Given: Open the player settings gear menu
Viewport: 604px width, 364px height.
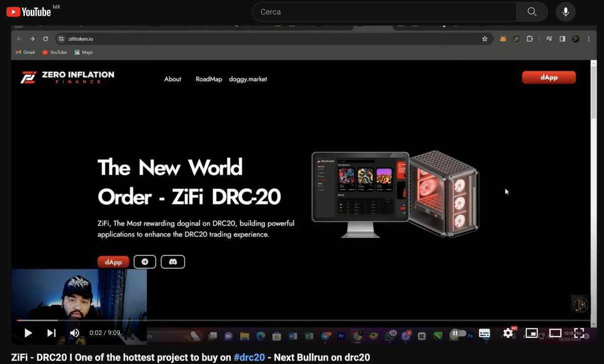Looking at the screenshot, I should click(508, 333).
